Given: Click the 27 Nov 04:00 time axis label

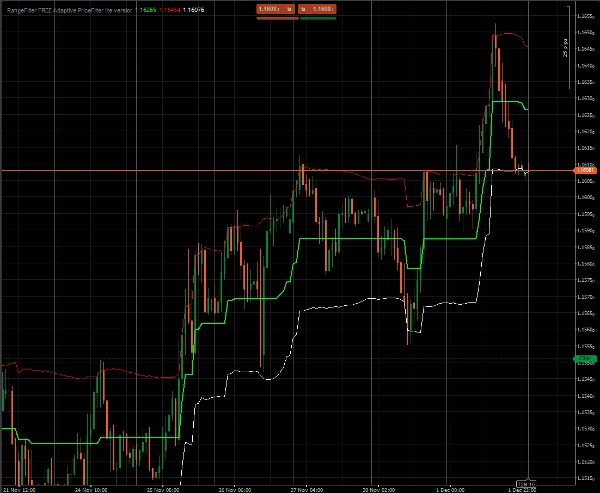Looking at the screenshot, I should pyautogui.click(x=307, y=490).
